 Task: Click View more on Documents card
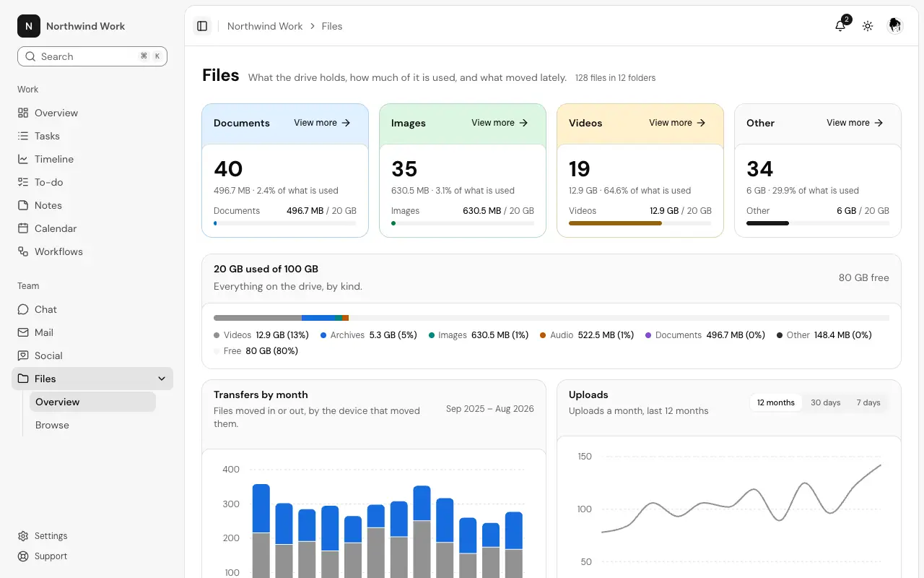pyautogui.click(x=322, y=123)
